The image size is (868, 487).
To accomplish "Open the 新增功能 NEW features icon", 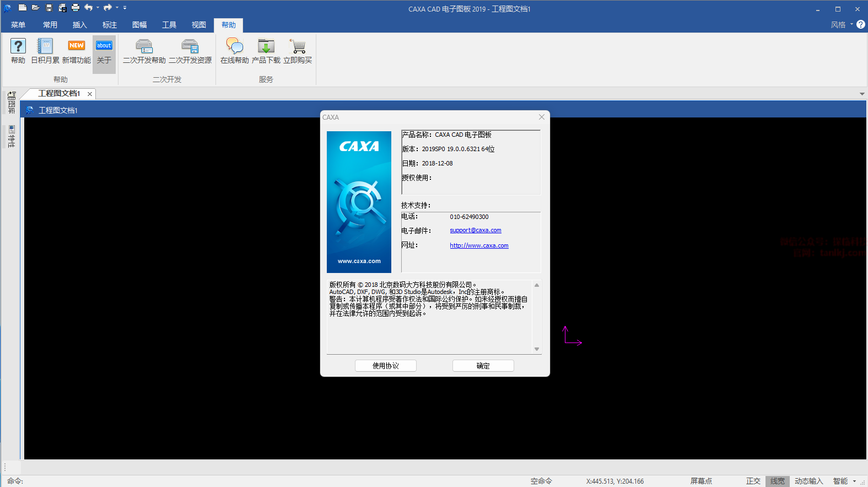I will point(77,46).
